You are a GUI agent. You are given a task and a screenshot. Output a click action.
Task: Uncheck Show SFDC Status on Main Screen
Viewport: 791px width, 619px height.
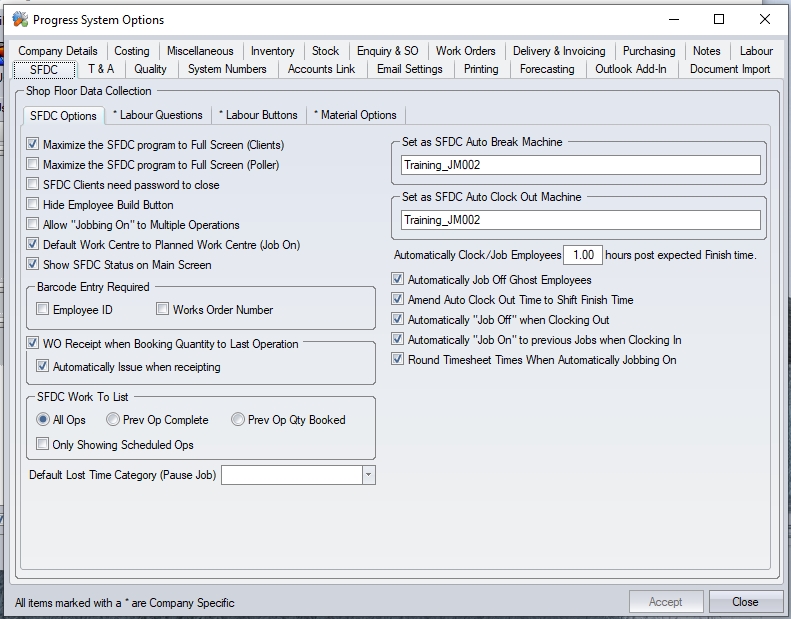point(34,265)
